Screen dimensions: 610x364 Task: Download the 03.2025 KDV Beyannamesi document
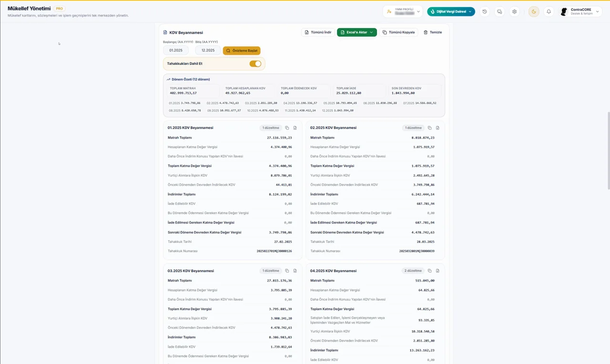[295, 271]
